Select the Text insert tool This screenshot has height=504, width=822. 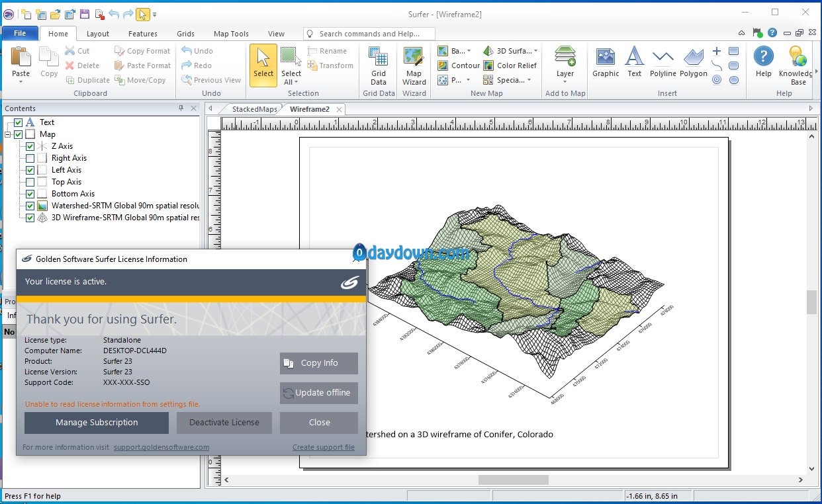coord(635,62)
